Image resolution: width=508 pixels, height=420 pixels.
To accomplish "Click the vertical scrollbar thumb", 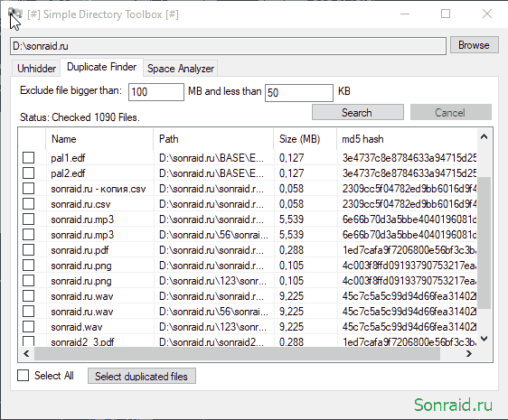I will click(x=484, y=243).
